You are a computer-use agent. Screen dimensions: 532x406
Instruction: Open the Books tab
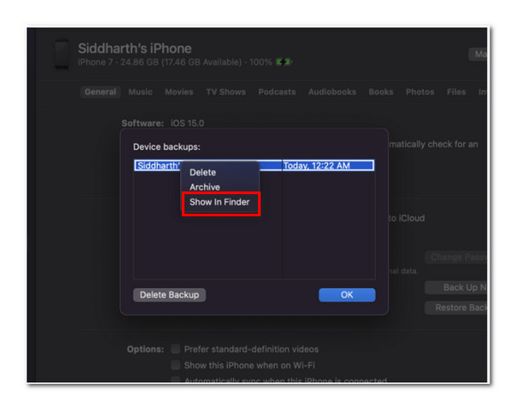(x=380, y=92)
